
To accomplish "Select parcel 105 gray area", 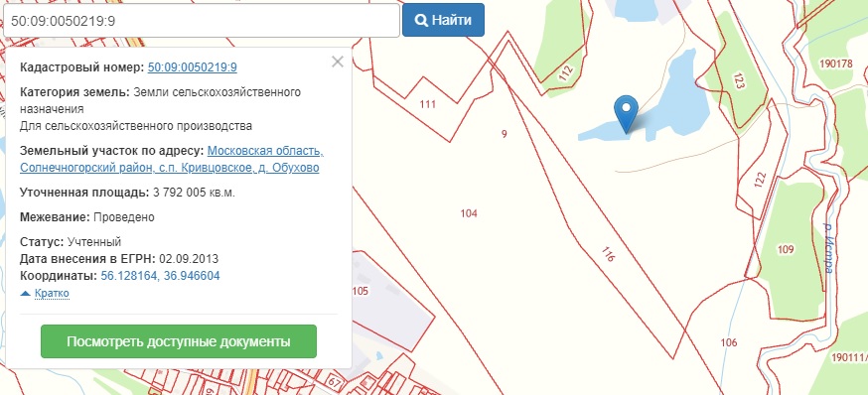I will [x=360, y=291].
